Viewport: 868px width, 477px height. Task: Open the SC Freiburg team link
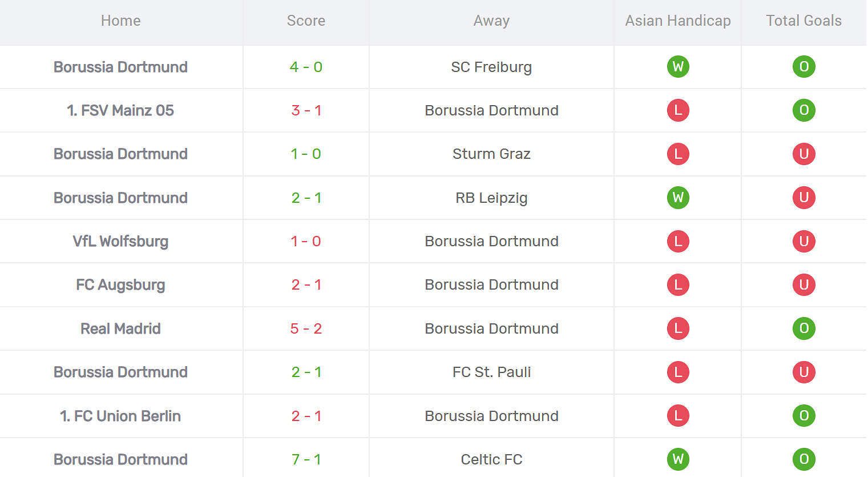click(491, 67)
